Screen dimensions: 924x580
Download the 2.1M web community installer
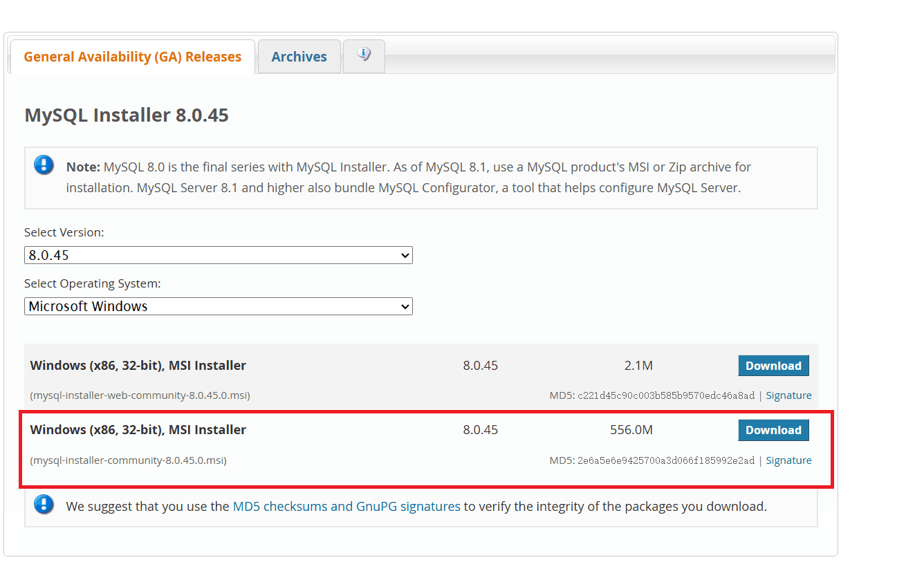pyautogui.click(x=773, y=366)
